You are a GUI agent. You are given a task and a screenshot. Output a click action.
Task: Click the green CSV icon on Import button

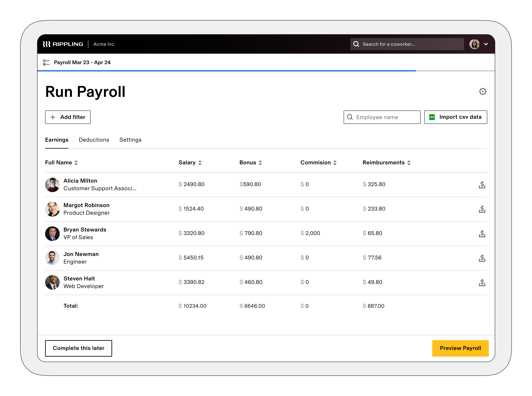coord(432,117)
